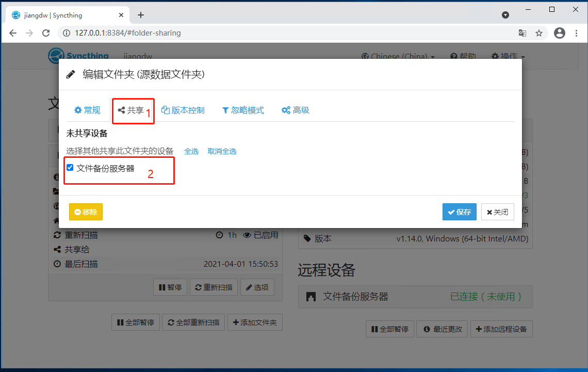Uncheck the 文件备份服务器 device checkbox
Viewport: 588px width, 372px height.
coord(70,167)
